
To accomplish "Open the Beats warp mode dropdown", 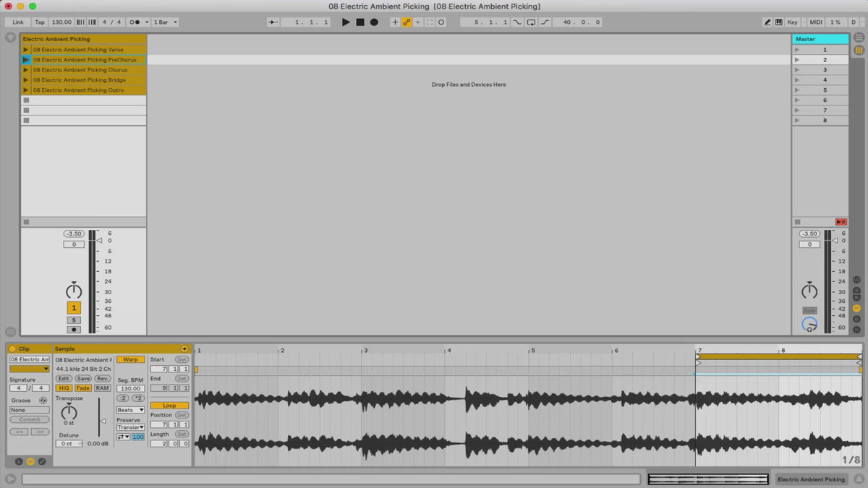I will coord(131,410).
